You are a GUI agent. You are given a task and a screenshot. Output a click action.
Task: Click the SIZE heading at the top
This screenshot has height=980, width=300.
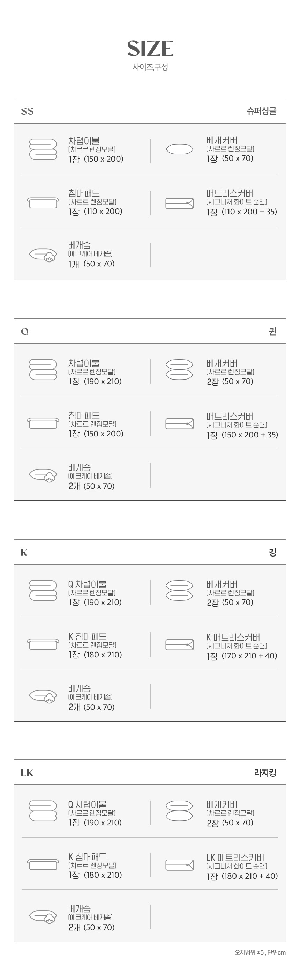pos(150,48)
